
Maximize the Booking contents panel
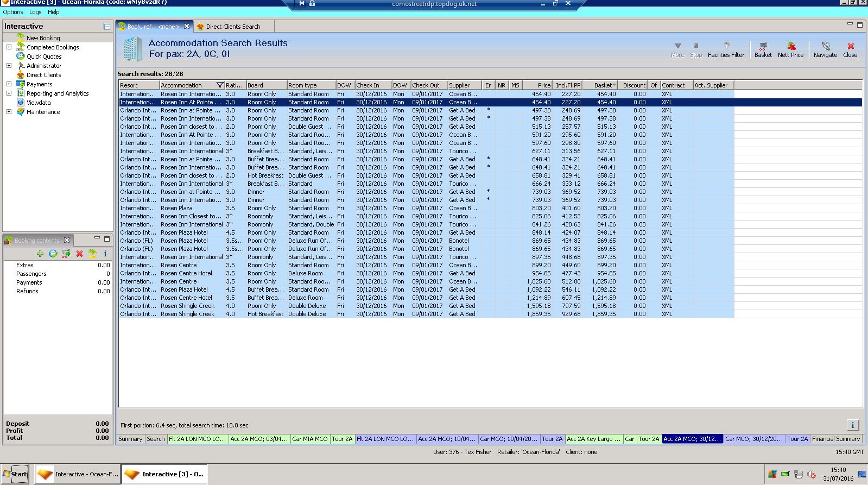point(107,238)
